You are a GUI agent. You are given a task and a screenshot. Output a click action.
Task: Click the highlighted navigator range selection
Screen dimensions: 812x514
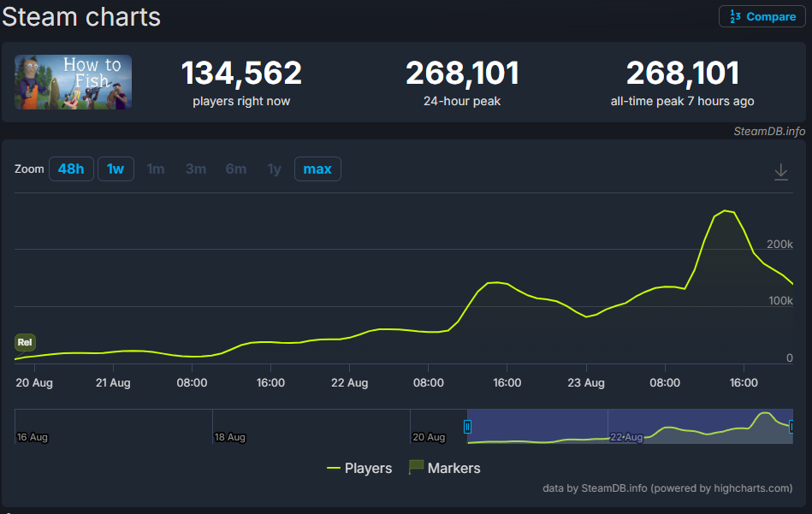[630, 426]
